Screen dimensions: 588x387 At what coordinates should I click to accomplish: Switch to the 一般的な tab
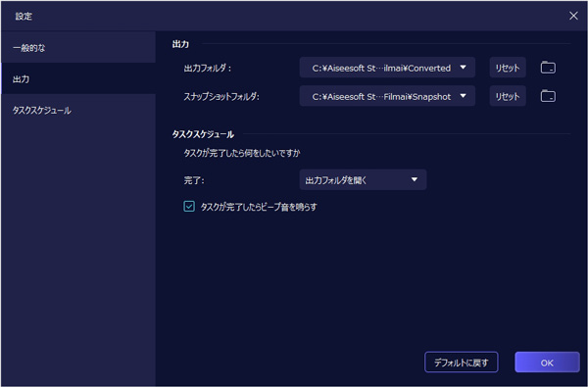click(x=78, y=48)
